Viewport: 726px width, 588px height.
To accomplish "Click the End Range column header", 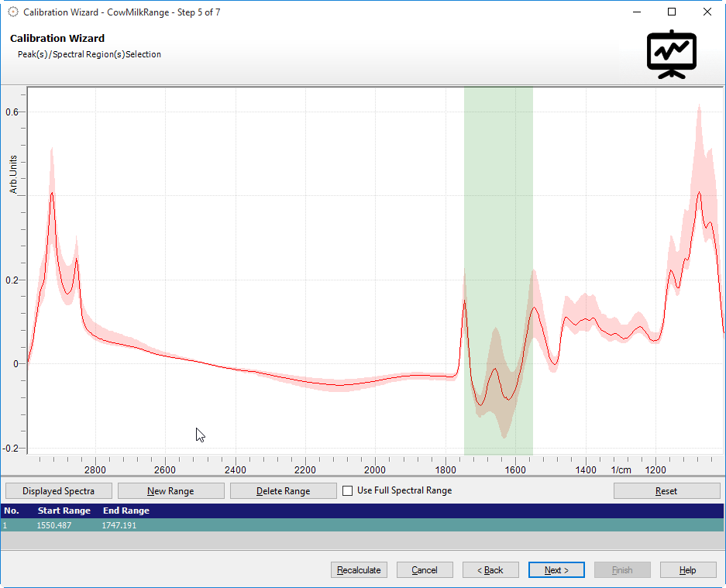I will pos(126,511).
